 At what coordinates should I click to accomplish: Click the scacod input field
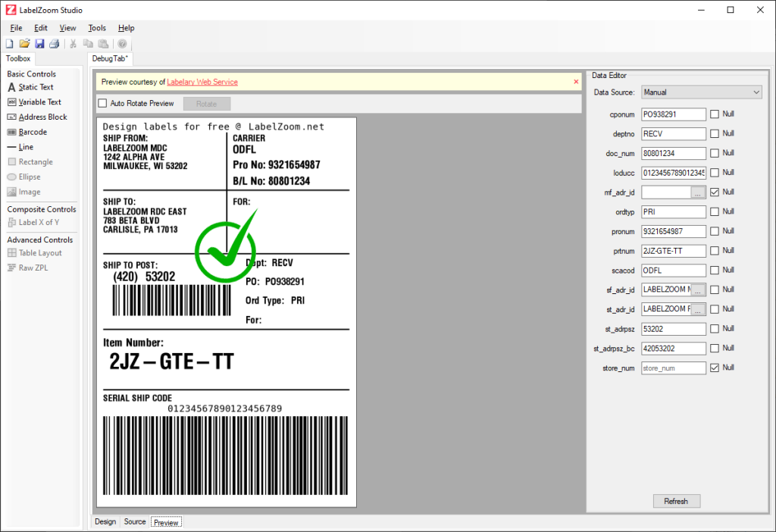673,271
